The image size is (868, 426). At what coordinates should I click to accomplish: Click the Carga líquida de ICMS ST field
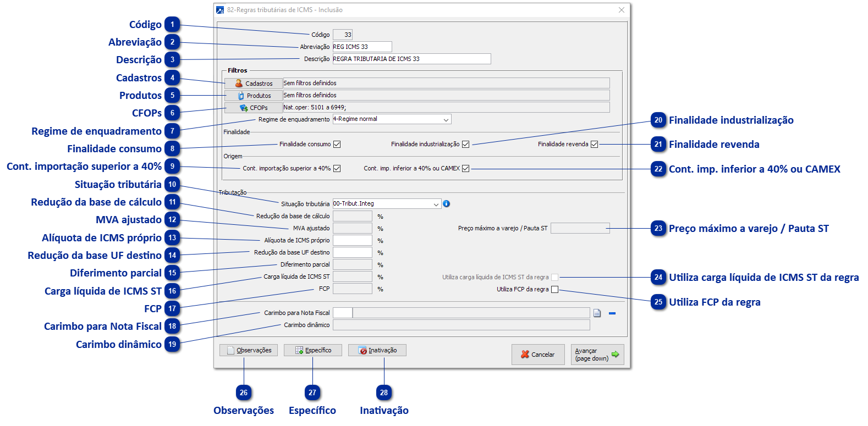pyautogui.click(x=353, y=277)
